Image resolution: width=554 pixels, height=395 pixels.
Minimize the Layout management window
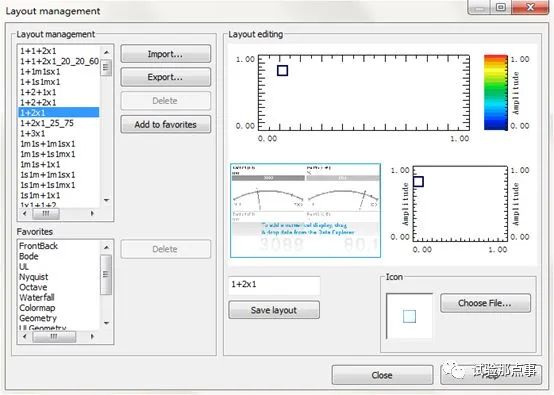click(479, 7)
